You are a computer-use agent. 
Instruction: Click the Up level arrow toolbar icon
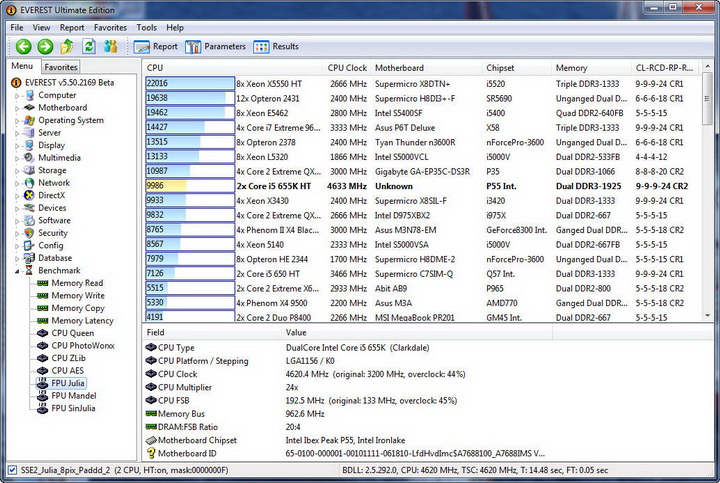click(67, 46)
